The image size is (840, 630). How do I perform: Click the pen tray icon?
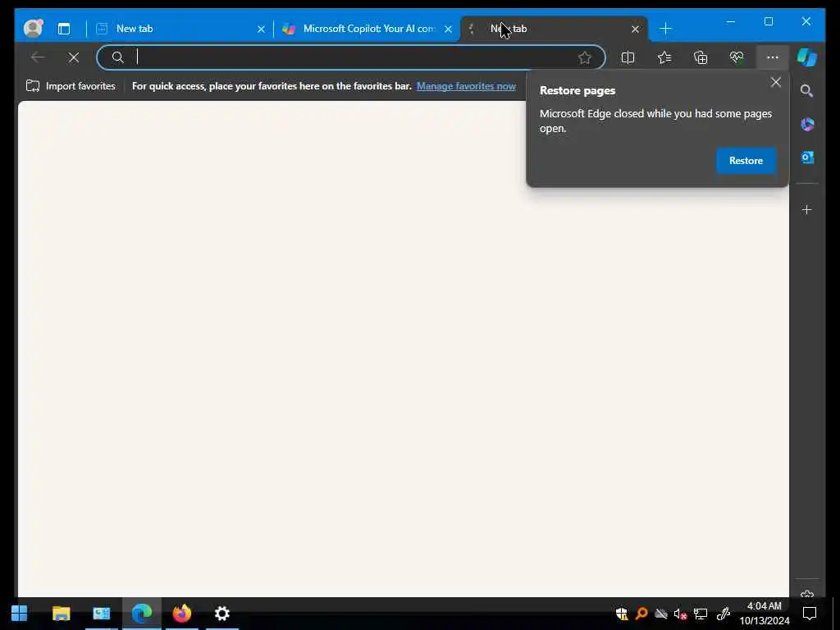coord(724,614)
